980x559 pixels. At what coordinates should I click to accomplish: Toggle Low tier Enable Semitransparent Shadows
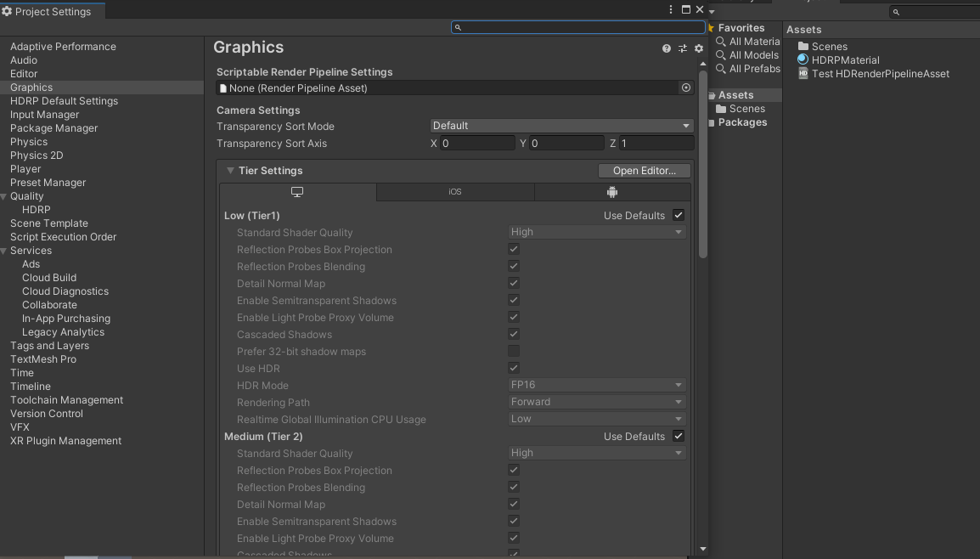point(514,300)
